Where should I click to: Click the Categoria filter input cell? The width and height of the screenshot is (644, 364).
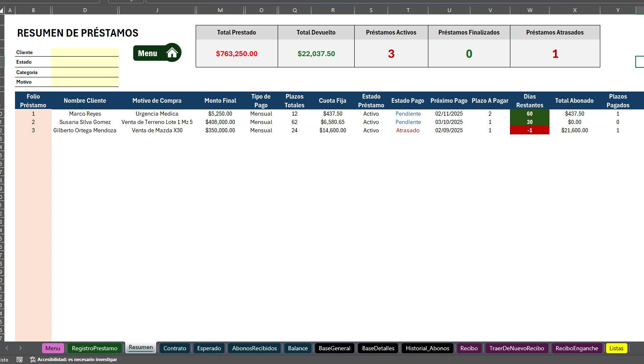(85, 72)
